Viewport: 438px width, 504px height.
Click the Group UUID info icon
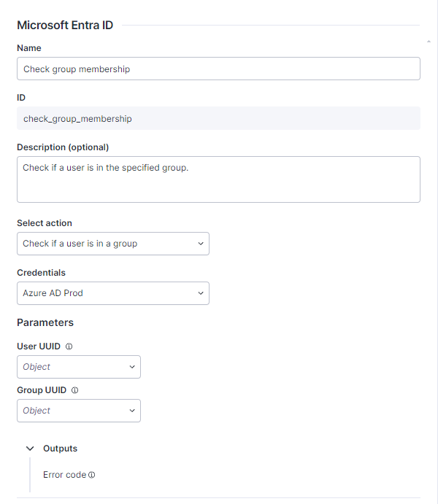tap(75, 390)
